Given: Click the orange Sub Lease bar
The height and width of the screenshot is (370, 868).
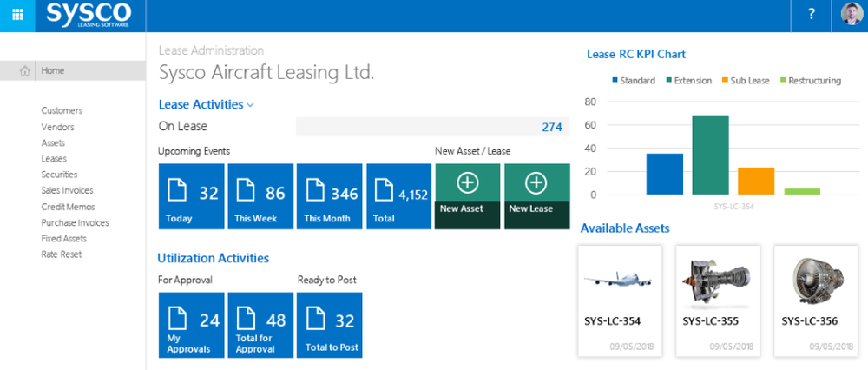Looking at the screenshot, I should tap(756, 182).
